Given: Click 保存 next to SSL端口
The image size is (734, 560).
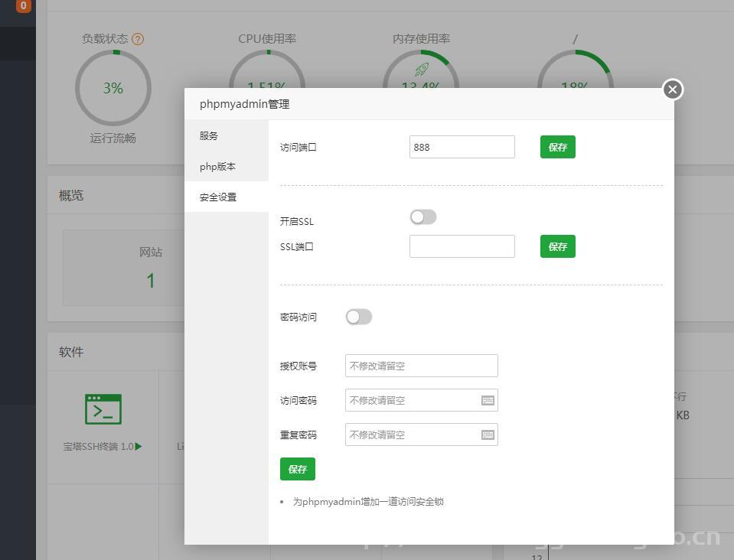Looking at the screenshot, I should [557, 246].
